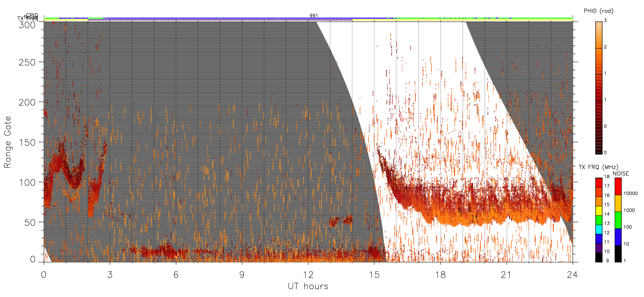
Task: Click the blue swatch in TX FRQ legend
Action: pos(598,238)
